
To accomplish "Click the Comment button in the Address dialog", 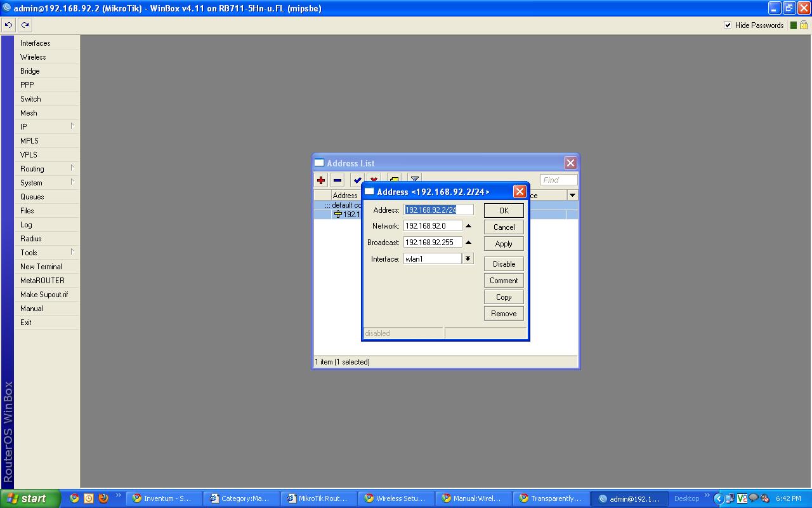I will click(504, 280).
